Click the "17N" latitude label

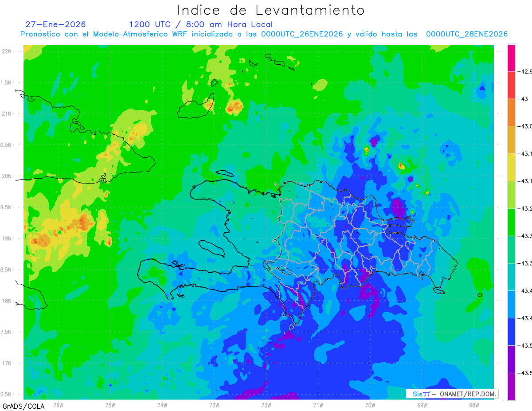(7, 363)
